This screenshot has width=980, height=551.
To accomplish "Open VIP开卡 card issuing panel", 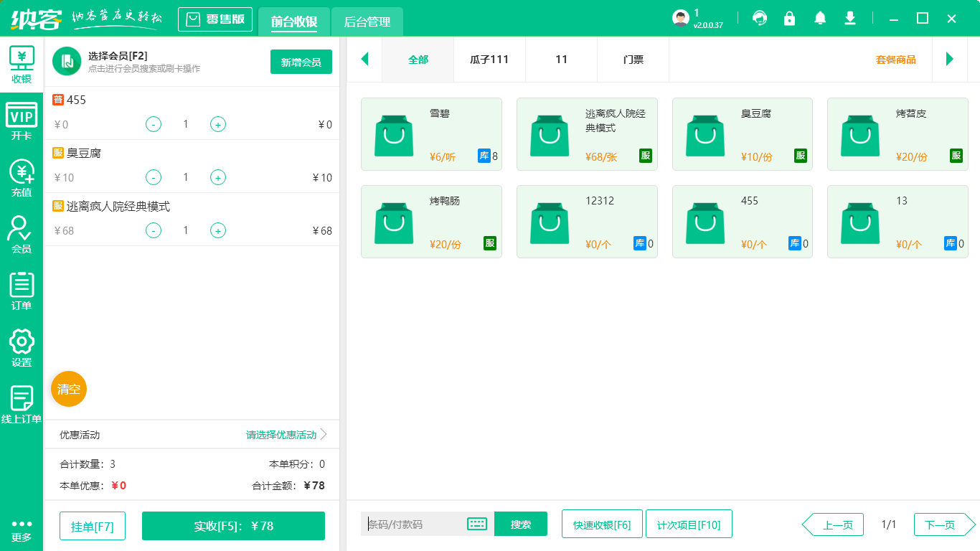I will pyautogui.click(x=22, y=121).
